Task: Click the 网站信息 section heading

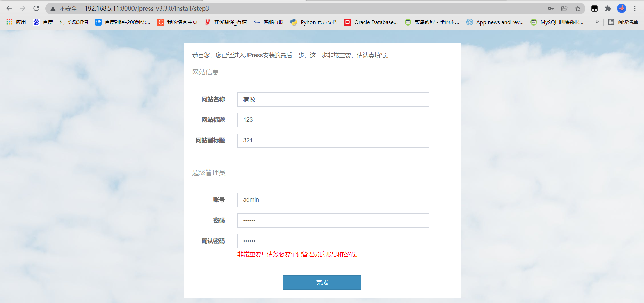Action: [x=205, y=72]
